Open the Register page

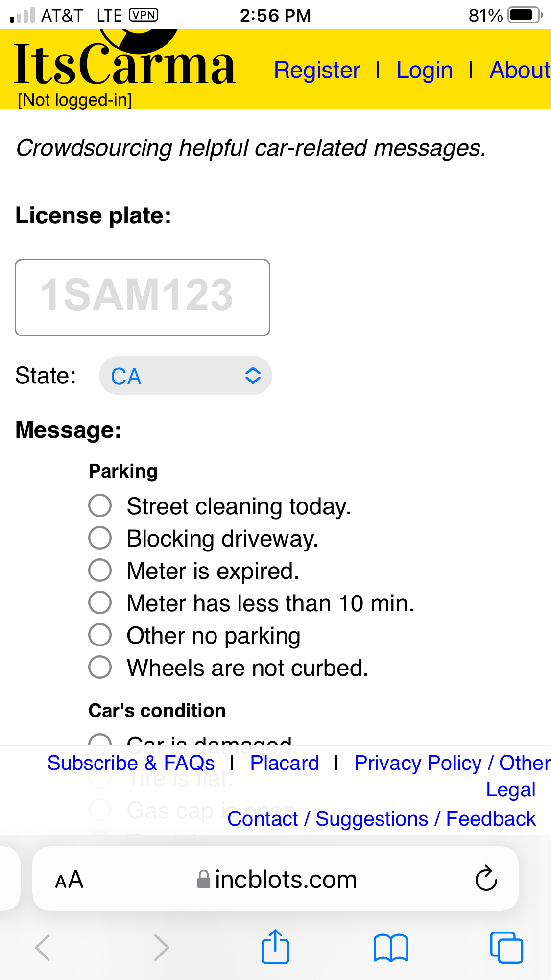coord(317,70)
